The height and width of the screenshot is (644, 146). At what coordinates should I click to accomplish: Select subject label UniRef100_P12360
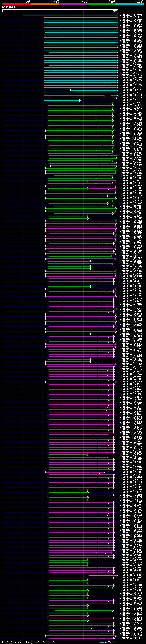131,55
